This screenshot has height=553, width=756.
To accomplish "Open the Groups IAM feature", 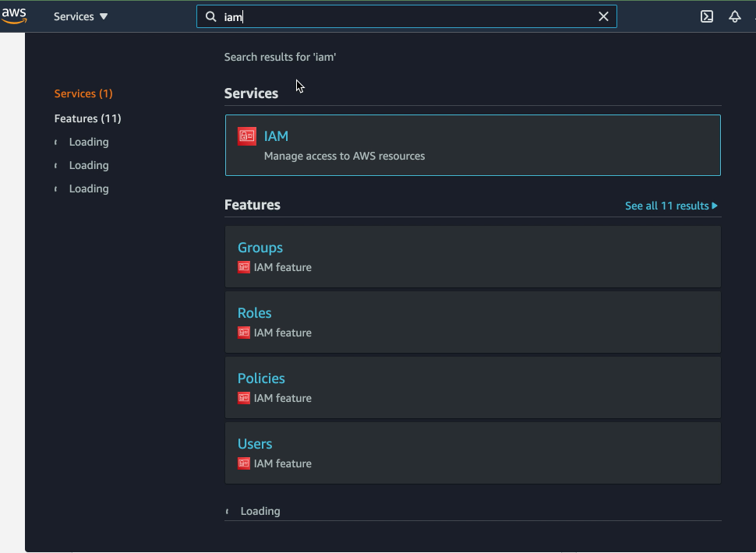I will [260, 248].
